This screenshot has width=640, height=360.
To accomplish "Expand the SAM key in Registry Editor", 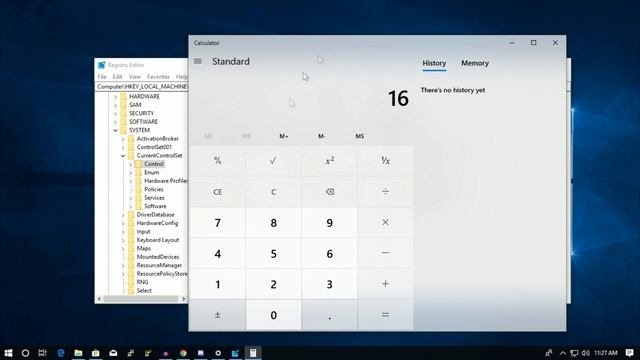I will tap(116, 105).
